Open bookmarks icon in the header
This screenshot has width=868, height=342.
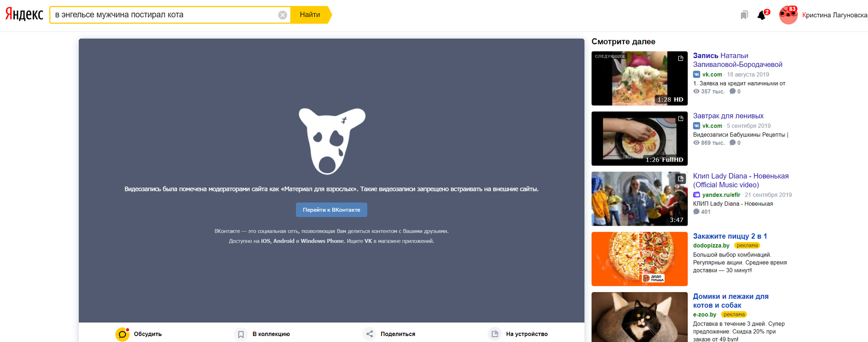[x=744, y=15]
